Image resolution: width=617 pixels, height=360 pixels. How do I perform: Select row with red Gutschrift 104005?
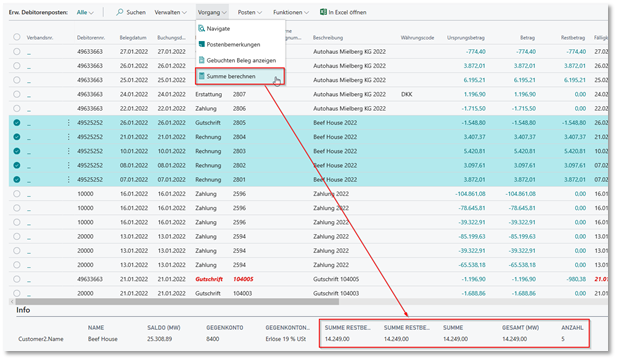17,279
